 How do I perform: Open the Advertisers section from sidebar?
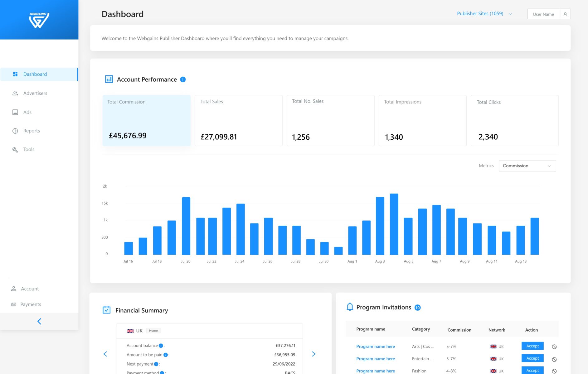[x=15, y=93]
